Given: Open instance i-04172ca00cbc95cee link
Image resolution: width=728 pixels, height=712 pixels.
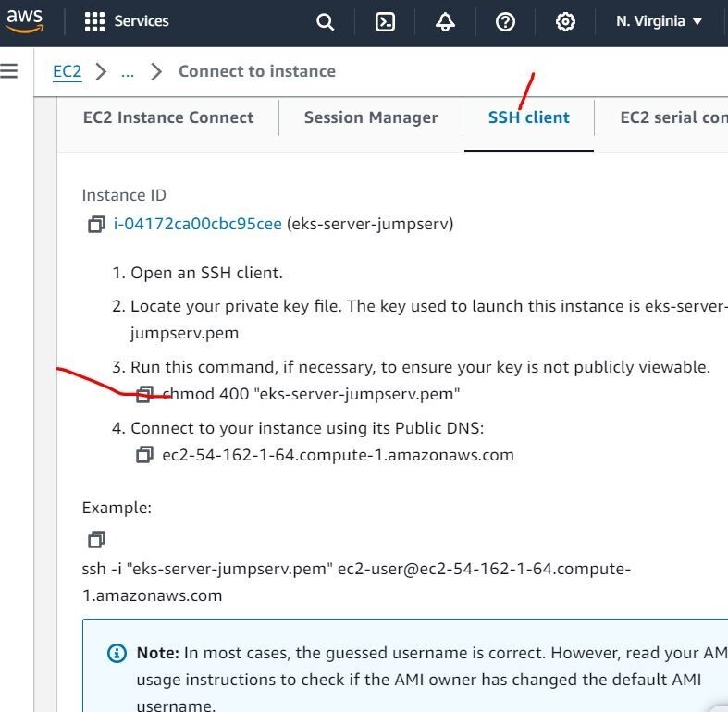Looking at the screenshot, I should [x=197, y=224].
